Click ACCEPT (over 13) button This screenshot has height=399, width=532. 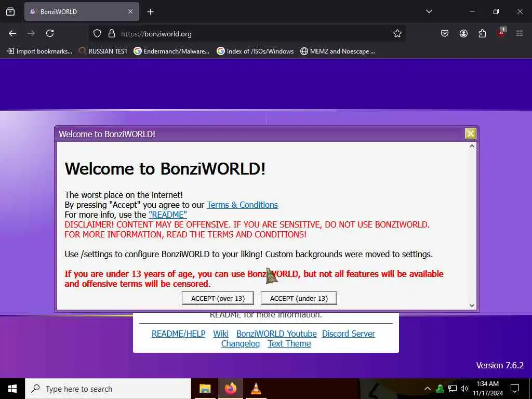pyautogui.click(x=218, y=298)
